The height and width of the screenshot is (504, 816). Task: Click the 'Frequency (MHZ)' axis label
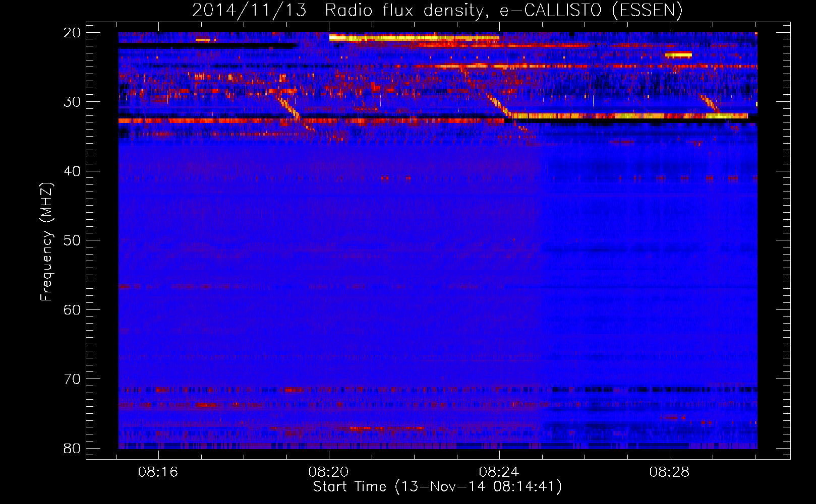[46, 242]
